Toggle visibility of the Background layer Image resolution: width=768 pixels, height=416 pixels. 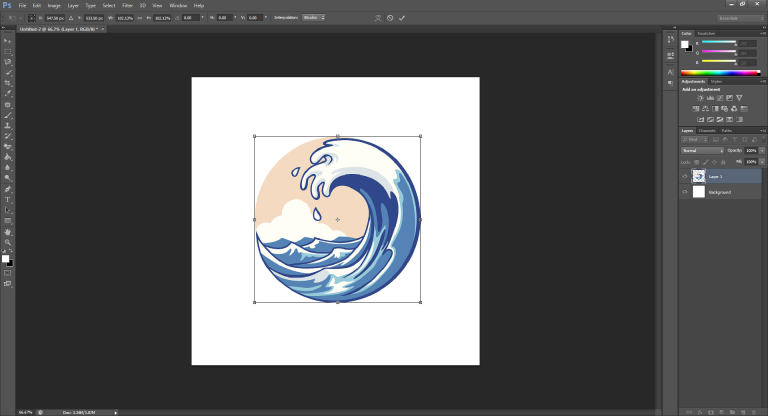click(685, 191)
